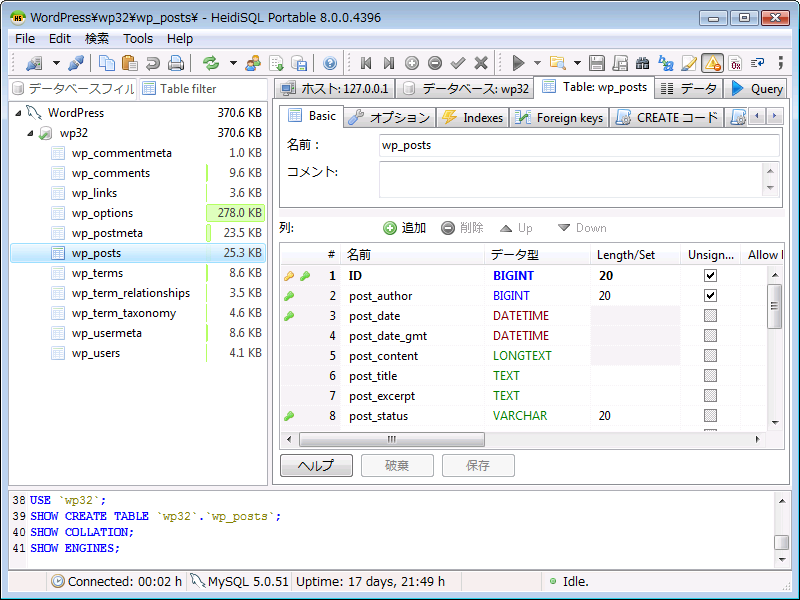800x600 pixels.
Task: Click the Find binoculars icon
Action: pyautogui.click(x=643, y=63)
